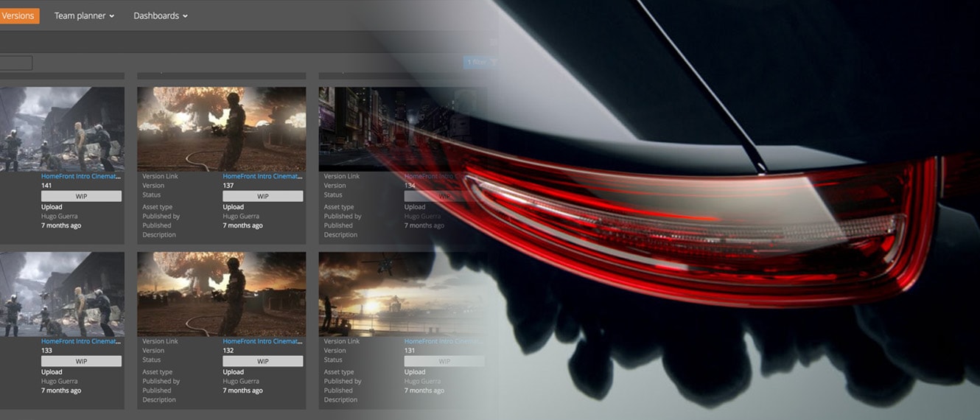Viewport: 980px width, 420px height.
Task: Open thumbnail of version 133
Action: point(62,294)
